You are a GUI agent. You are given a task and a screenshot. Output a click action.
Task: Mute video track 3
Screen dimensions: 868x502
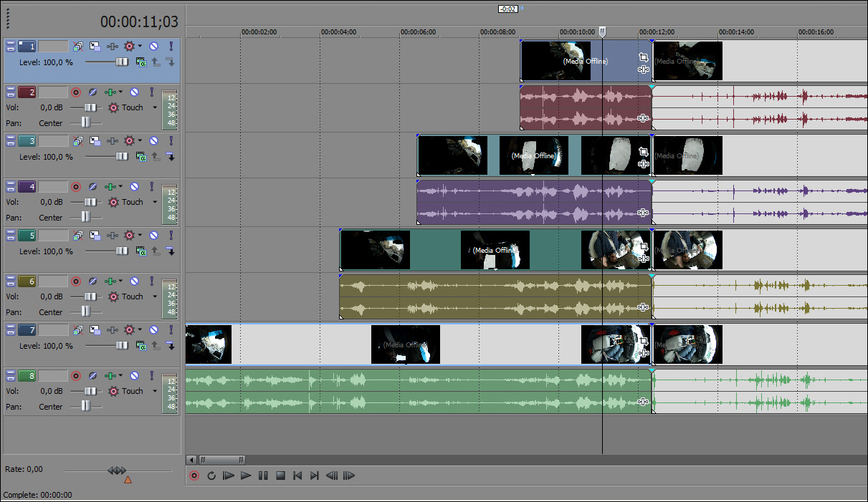coord(153,140)
